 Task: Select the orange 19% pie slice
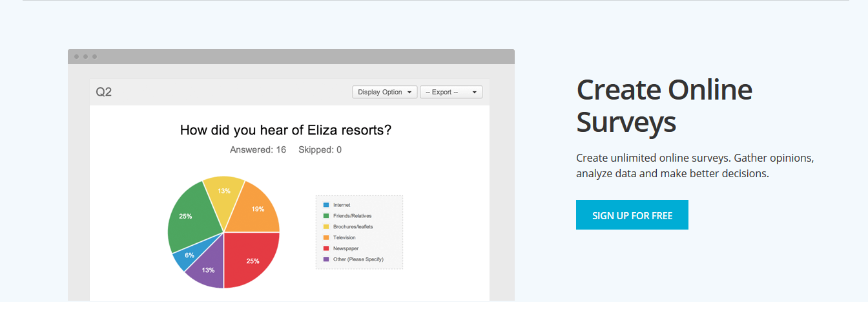point(255,208)
